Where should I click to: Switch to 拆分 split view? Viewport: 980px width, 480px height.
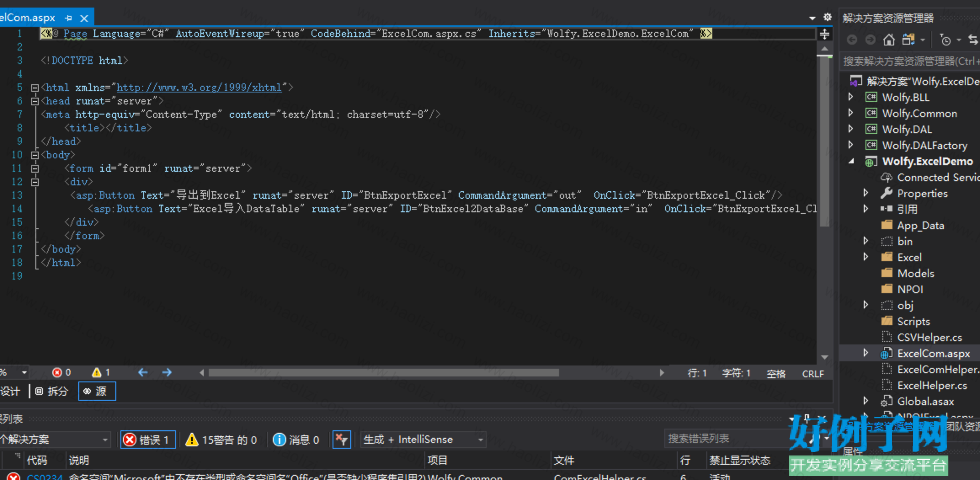(51, 391)
